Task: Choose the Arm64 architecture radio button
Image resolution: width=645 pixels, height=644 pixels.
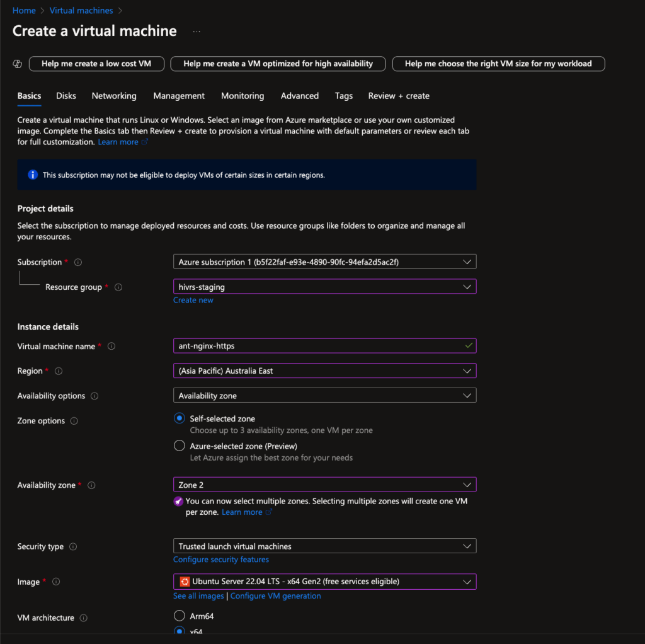Action: pyautogui.click(x=180, y=616)
